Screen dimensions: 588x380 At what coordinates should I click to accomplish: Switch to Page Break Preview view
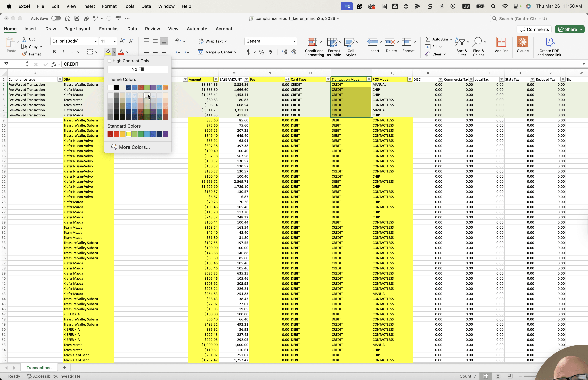510,376
